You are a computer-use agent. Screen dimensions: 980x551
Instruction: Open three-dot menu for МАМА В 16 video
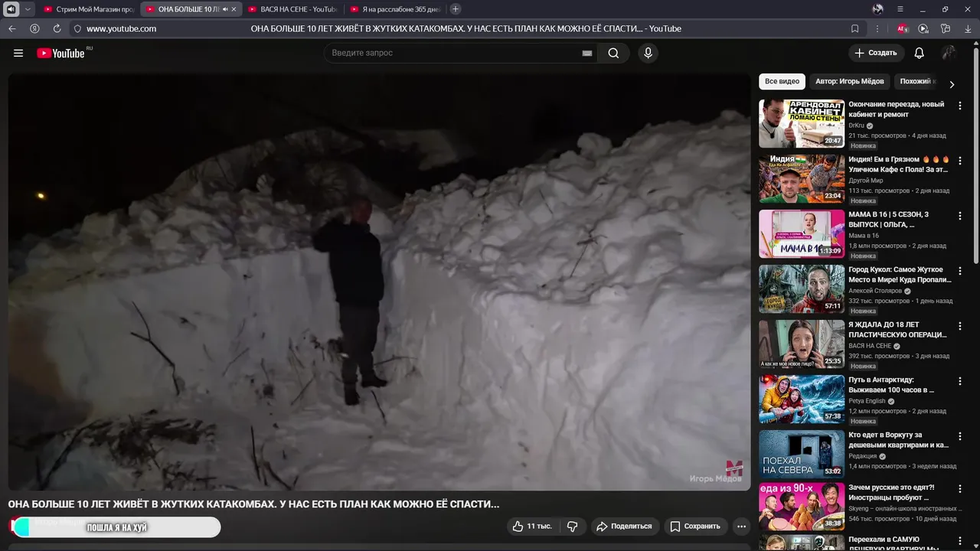tap(960, 216)
